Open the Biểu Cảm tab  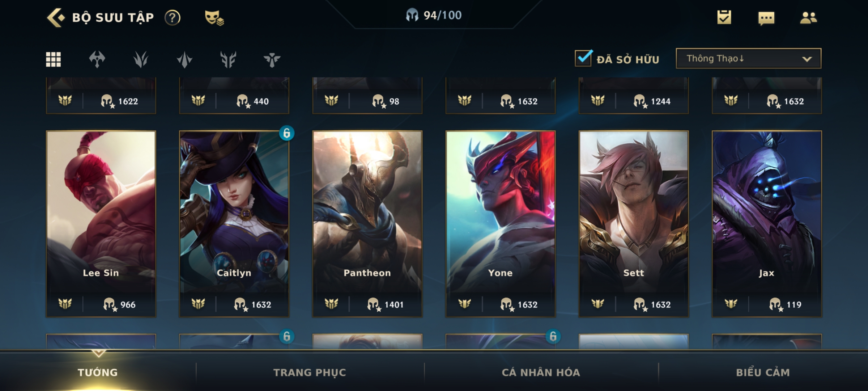tap(763, 372)
